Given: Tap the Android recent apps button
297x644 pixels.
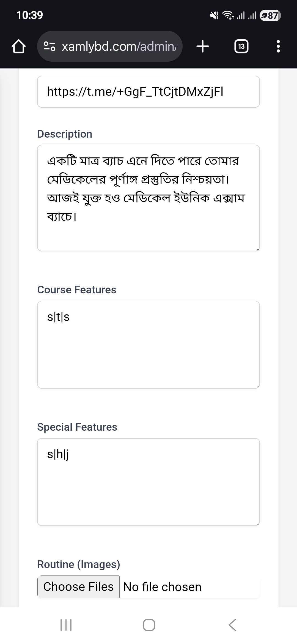Looking at the screenshot, I should [x=66, y=625].
